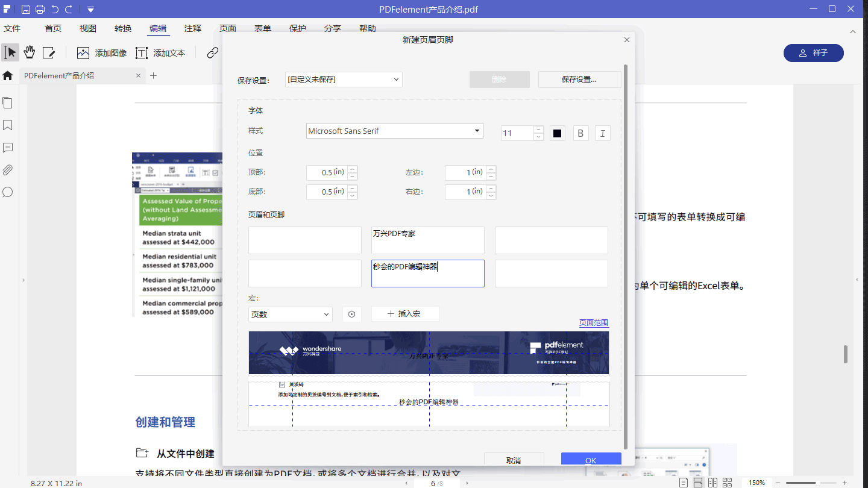Decrease the 底部 bottom margin value
The height and width of the screenshot is (488, 868).
(x=353, y=196)
